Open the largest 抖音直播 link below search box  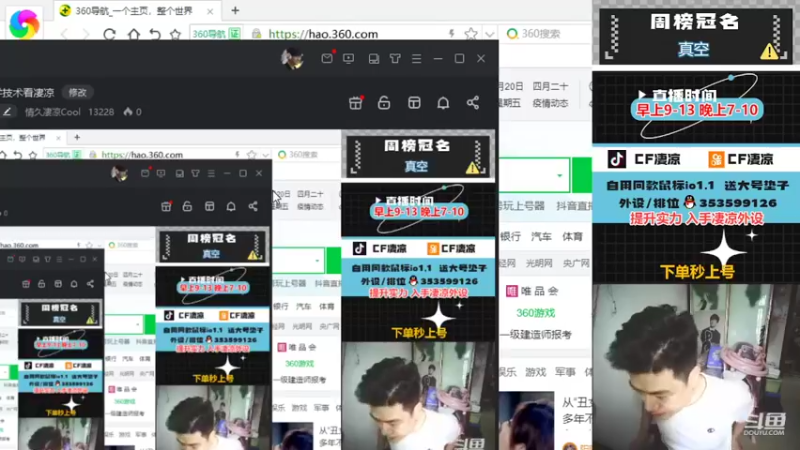click(574, 206)
